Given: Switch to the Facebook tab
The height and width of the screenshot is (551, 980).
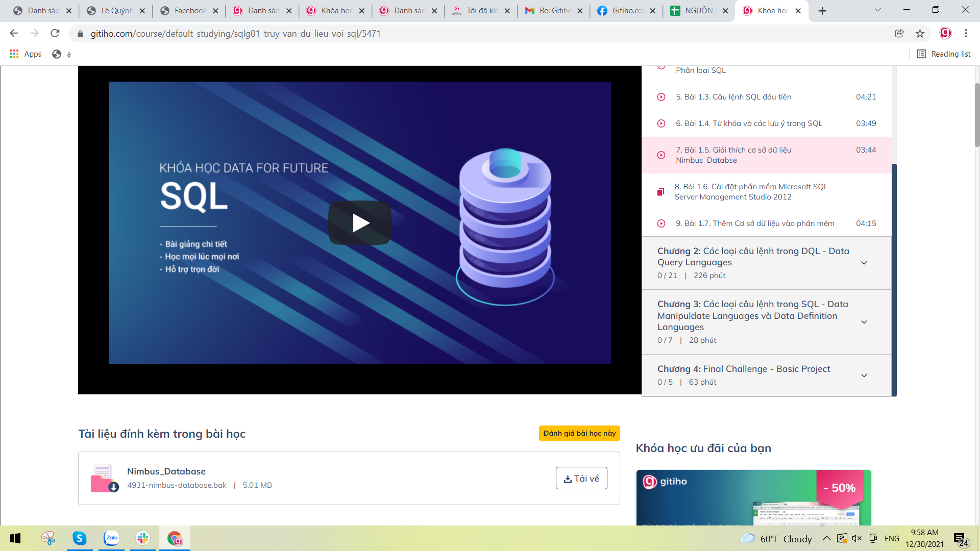Looking at the screenshot, I should (x=189, y=11).
